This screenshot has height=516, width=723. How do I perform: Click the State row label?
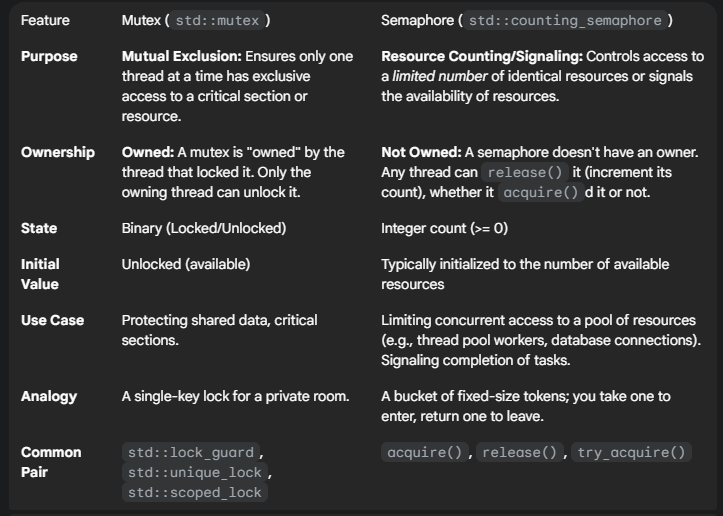pyautogui.click(x=39, y=228)
